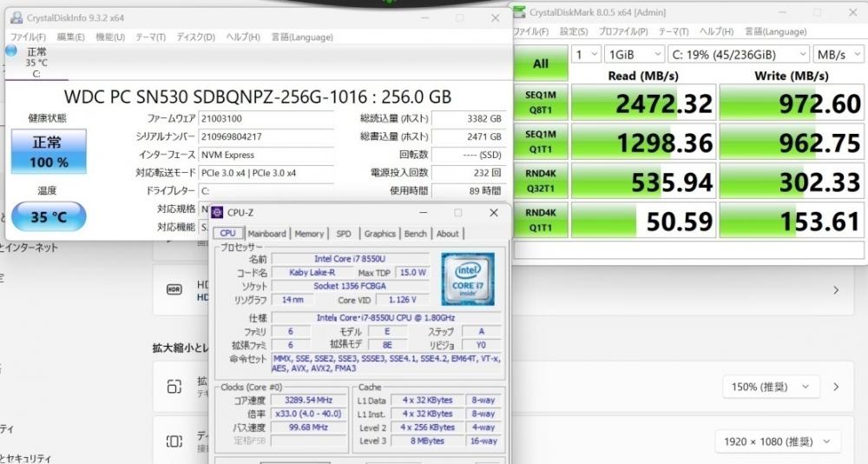Click the serial number field 210969804217
The width and height of the screenshot is (868, 464).
266,136
